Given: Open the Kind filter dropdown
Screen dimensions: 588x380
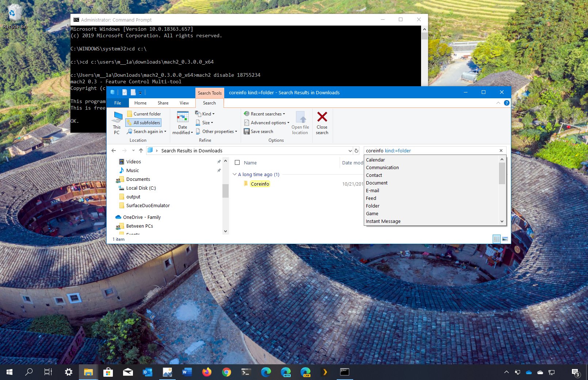Looking at the screenshot, I should [x=206, y=114].
